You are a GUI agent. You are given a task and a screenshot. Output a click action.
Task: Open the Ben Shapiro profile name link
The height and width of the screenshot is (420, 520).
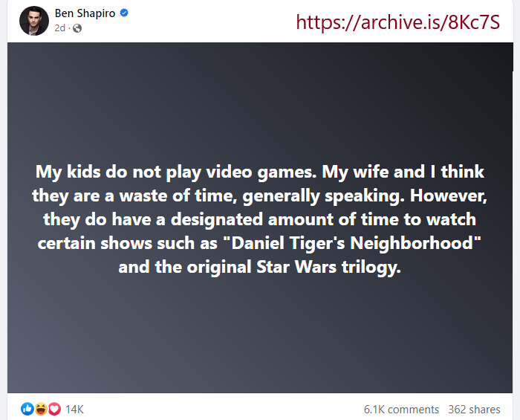(x=85, y=14)
